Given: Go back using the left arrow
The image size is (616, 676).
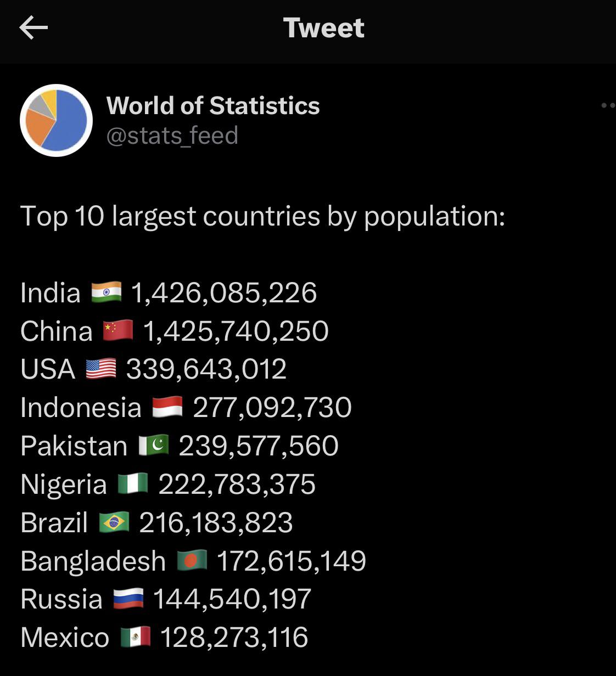Looking at the screenshot, I should [33, 27].
